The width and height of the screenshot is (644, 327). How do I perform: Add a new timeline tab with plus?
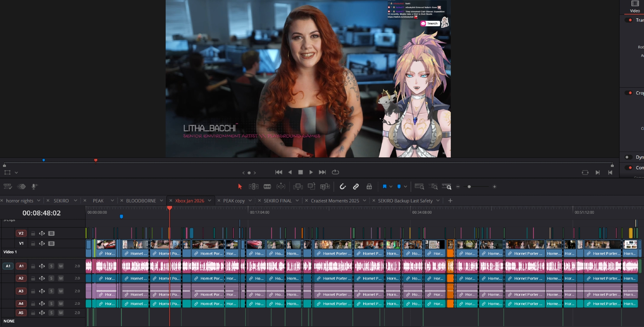tap(450, 201)
